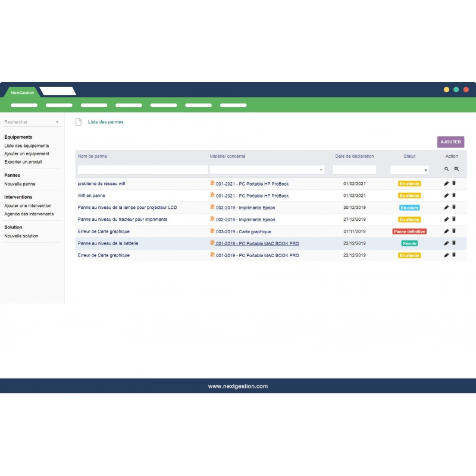Click the bug icon beside 001-2021 - PC Portable HP ProBook
The image size is (476, 476).
tap(212, 184)
